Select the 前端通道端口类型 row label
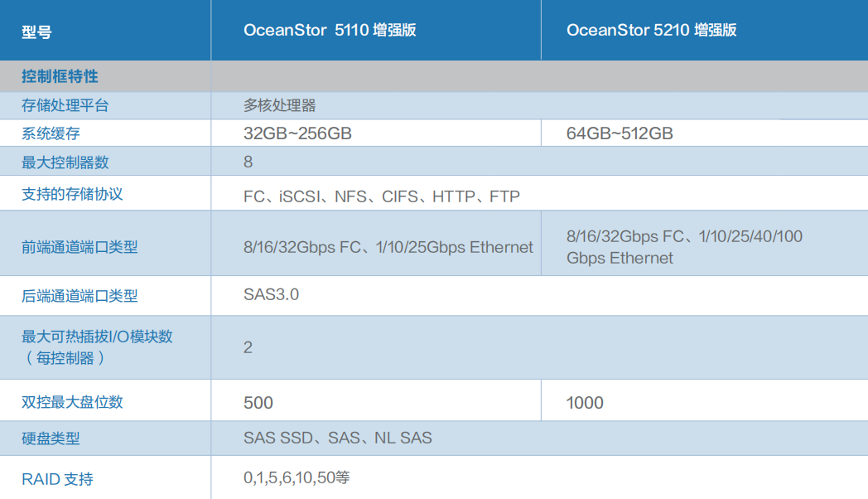This screenshot has width=868, height=499. pos(80,247)
